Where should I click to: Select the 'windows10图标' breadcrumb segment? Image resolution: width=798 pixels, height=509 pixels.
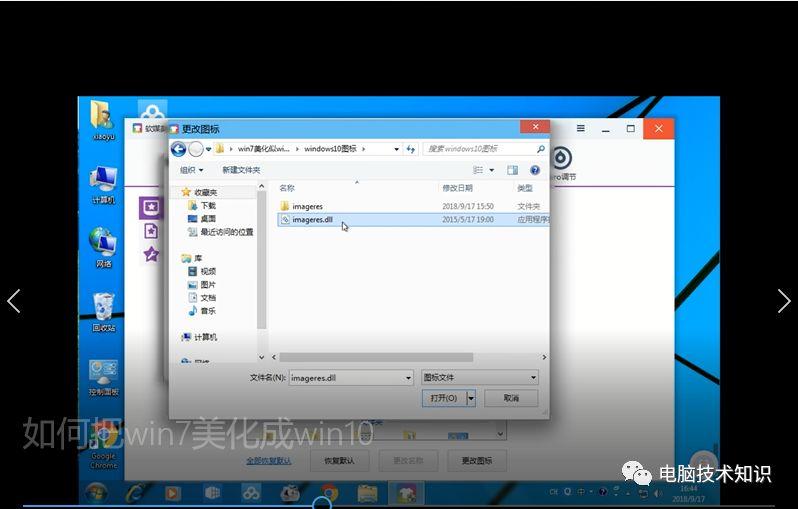(330, 149)
